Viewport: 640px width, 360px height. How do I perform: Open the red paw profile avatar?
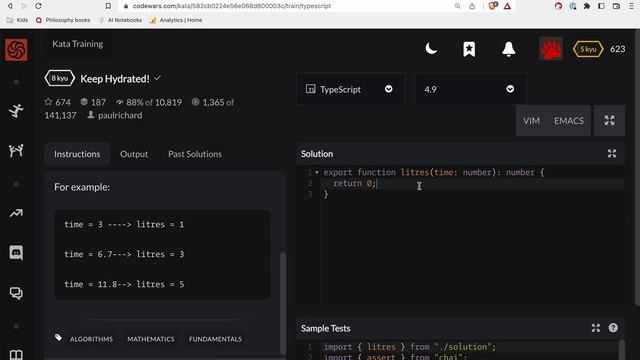click(551, 49)
